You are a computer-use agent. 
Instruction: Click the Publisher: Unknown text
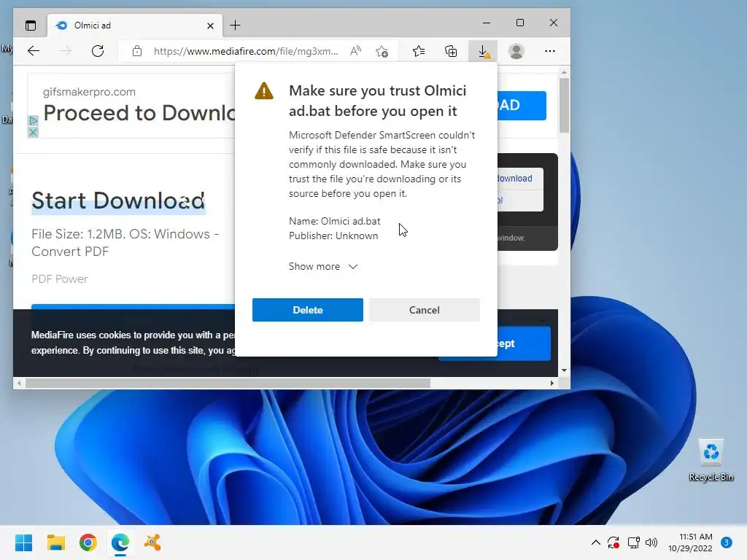333,236
